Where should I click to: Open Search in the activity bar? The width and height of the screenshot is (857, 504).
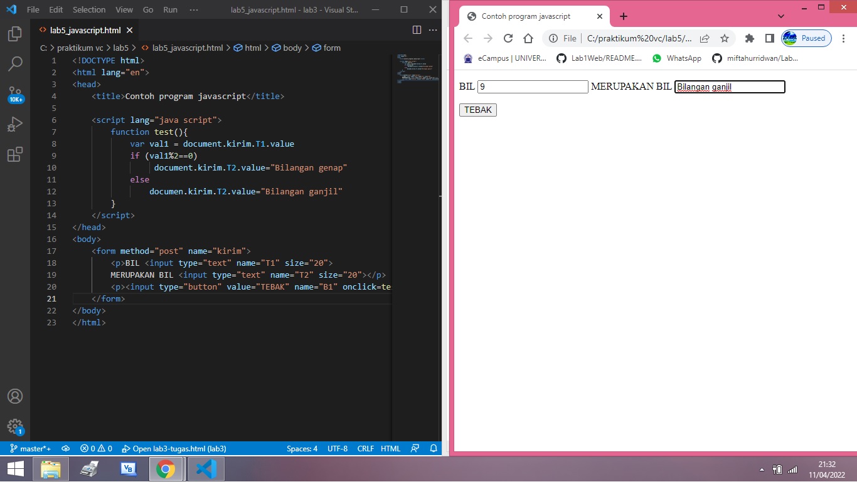tap(15, 63)
